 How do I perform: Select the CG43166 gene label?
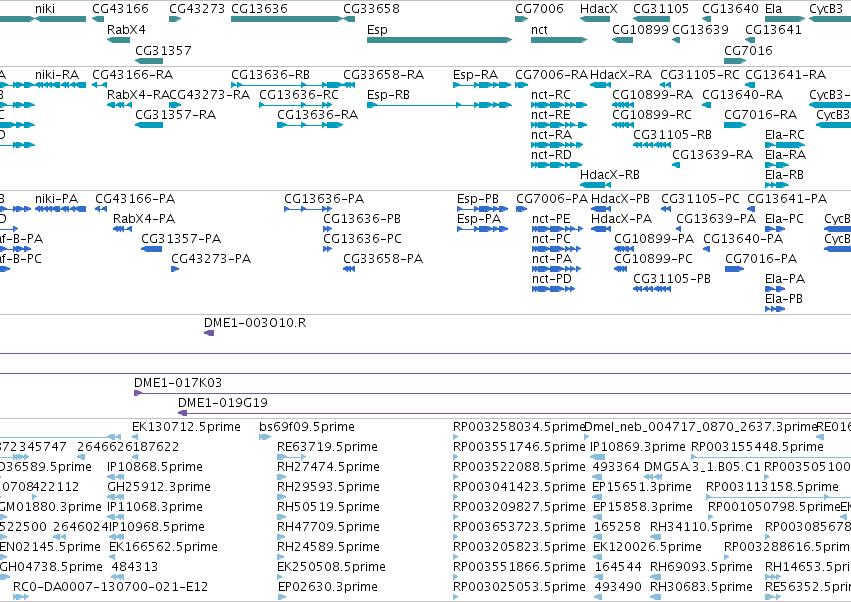tap(120, 9)
